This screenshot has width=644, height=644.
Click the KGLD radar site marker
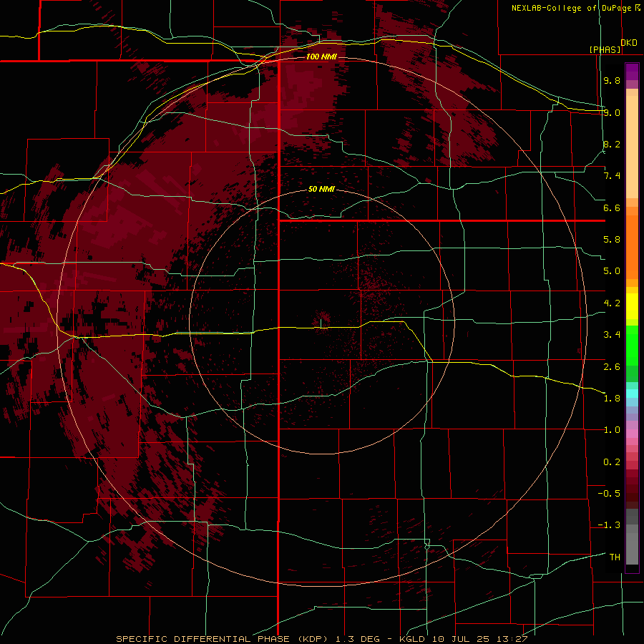(321, 323)
